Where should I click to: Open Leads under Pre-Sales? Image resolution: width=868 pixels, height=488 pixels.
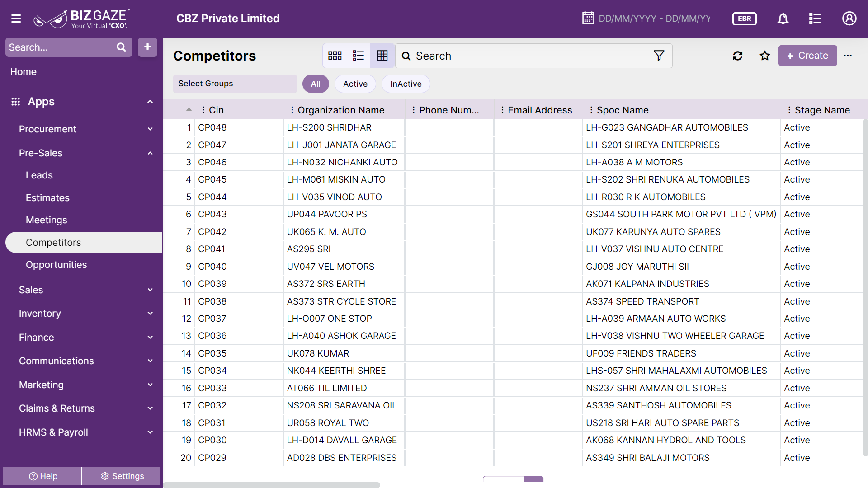click(x=39, y=175)
